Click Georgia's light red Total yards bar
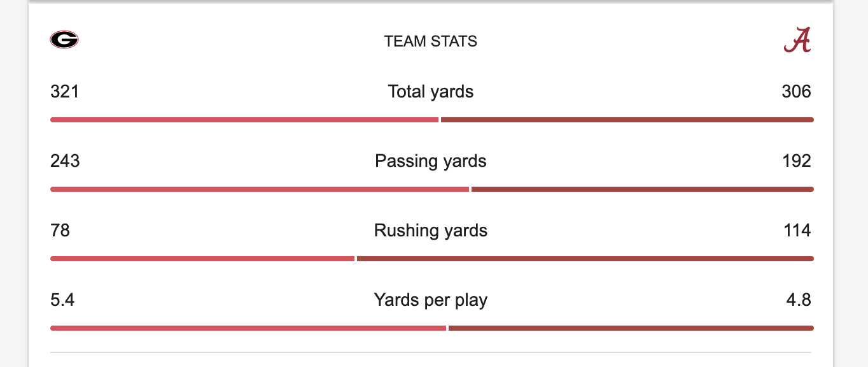The width and height of the screenshot is (868, 367). 244,120
